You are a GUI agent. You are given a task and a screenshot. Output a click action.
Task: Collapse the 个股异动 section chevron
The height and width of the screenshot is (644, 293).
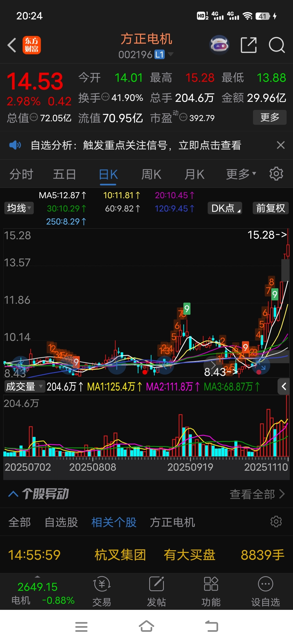tap(13, 494)
